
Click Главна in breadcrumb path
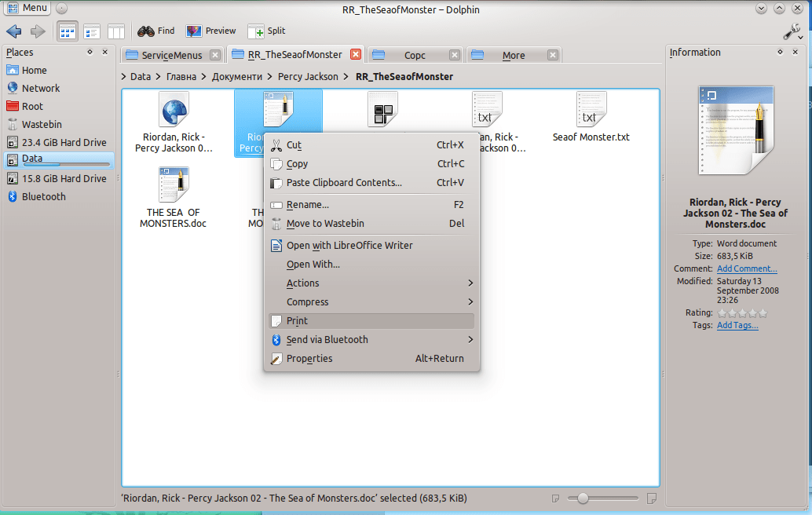(181, 77)
